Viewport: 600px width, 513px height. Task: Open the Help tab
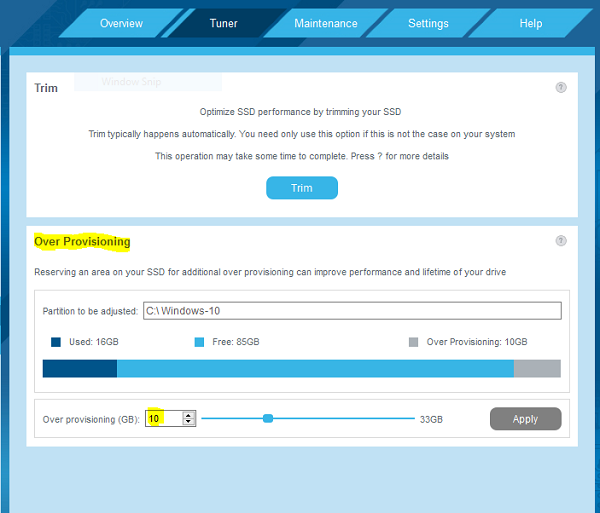coord(531,23)
